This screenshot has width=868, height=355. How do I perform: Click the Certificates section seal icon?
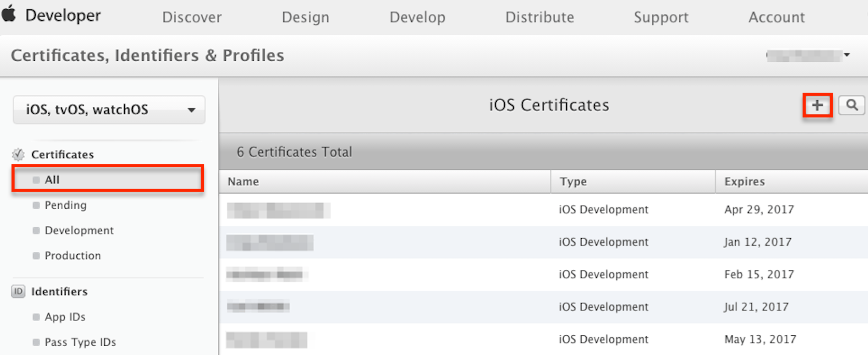pyautogui.click(x=18, y=154)
